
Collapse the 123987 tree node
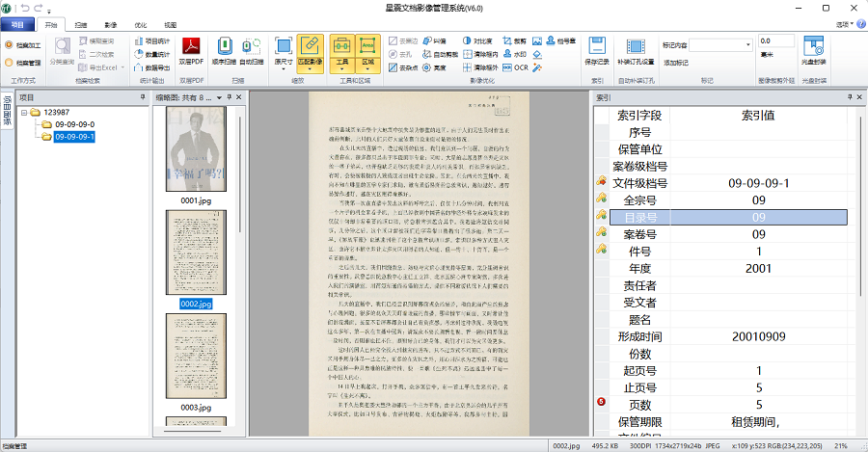[x=24, y=113]
